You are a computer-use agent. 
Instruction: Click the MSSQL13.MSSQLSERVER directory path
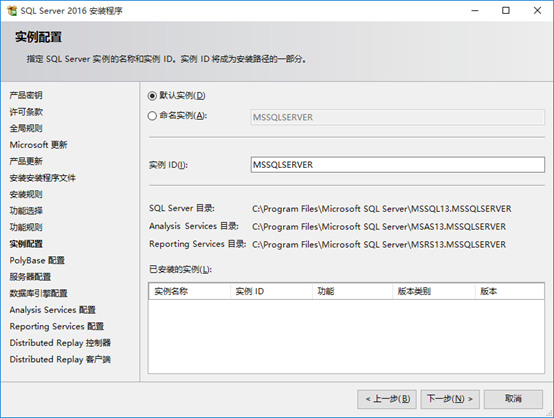[382, 209]
